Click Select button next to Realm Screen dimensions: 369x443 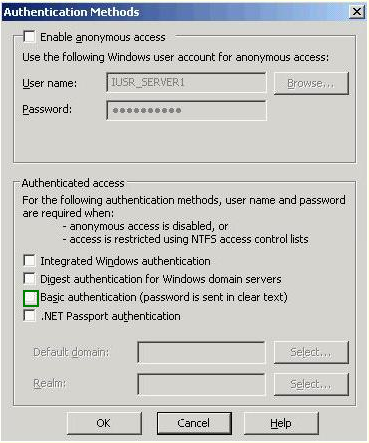[311, 384]
